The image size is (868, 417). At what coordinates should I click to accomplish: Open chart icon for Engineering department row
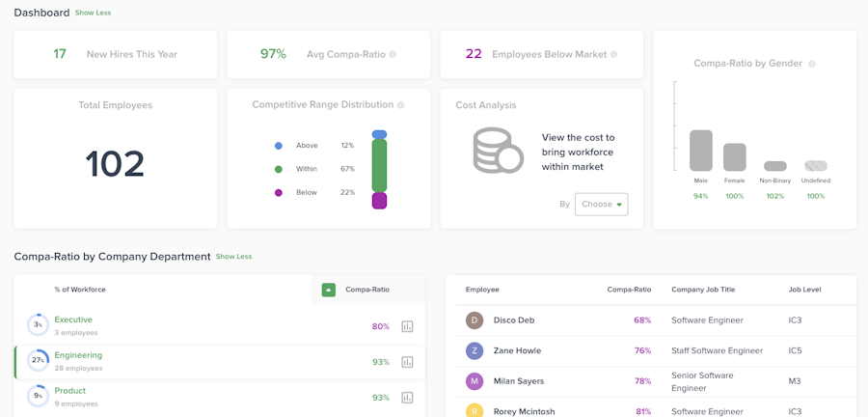pos(407,362)
